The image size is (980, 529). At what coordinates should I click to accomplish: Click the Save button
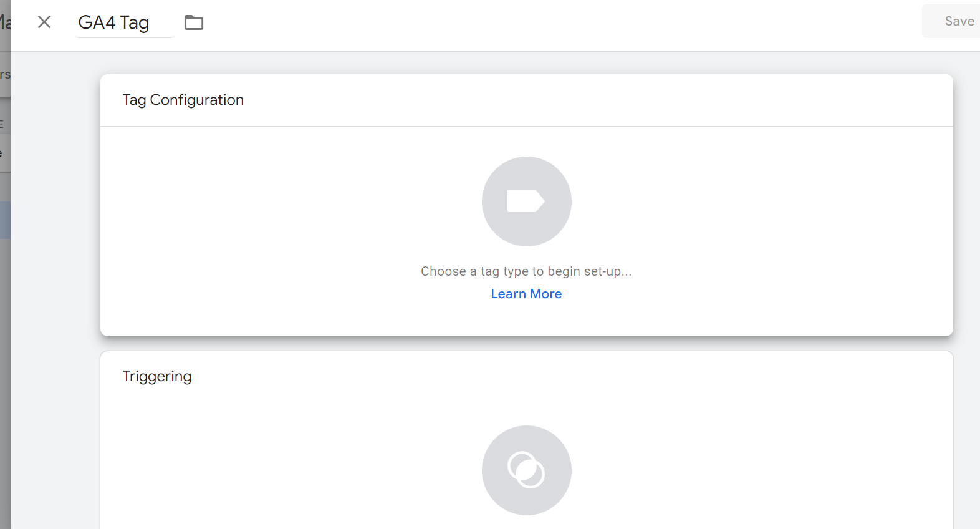pyautogui.click(x=953, y=21)
